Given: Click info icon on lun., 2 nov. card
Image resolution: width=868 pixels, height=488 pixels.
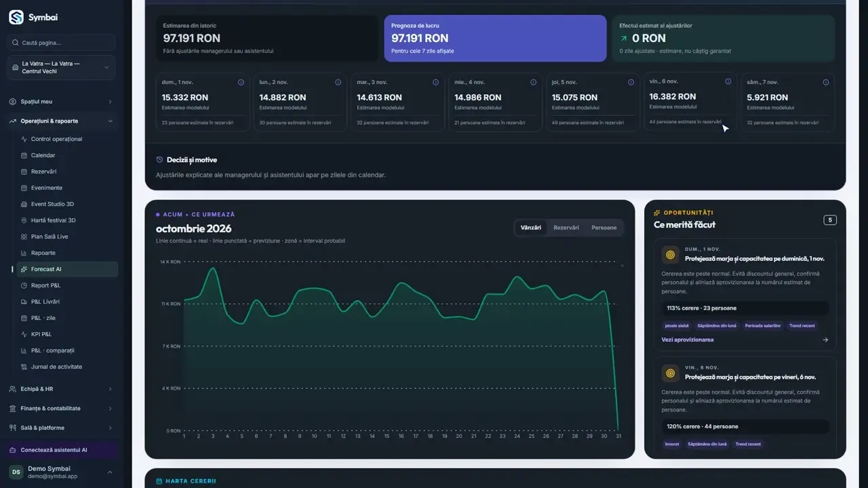Looking at the screenshot, I should pyautogui.click(x=338, y=82).
